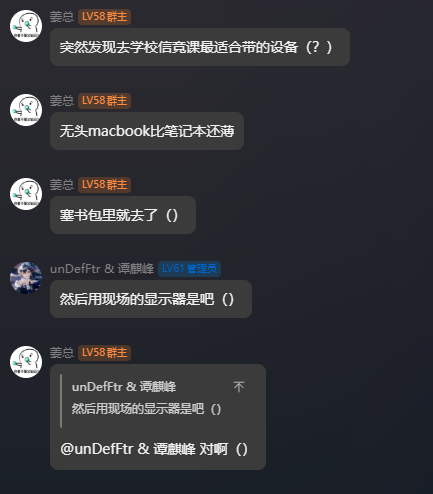Click the 姜总 sender name on the first message
The image size is (433, 494).
[62, 17]
